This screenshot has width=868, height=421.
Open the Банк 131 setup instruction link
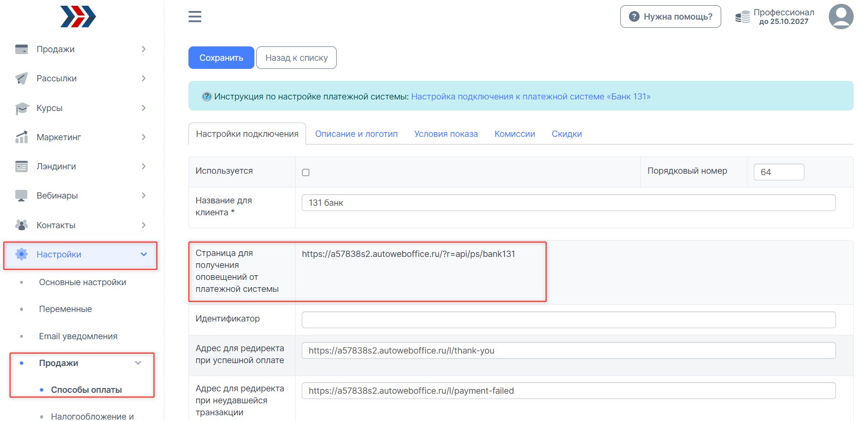(530, 97)
